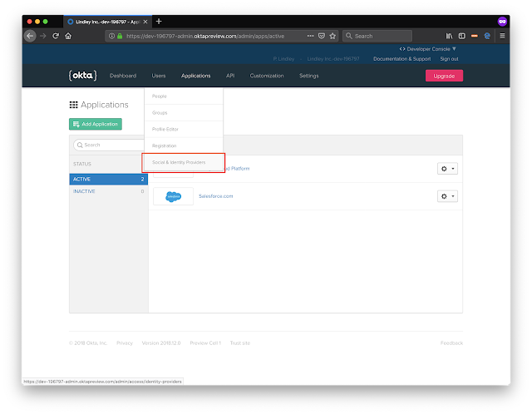Open the Firefox hamburger menu
Viewport: 532px width, 414px height.
tap(502, 36)
